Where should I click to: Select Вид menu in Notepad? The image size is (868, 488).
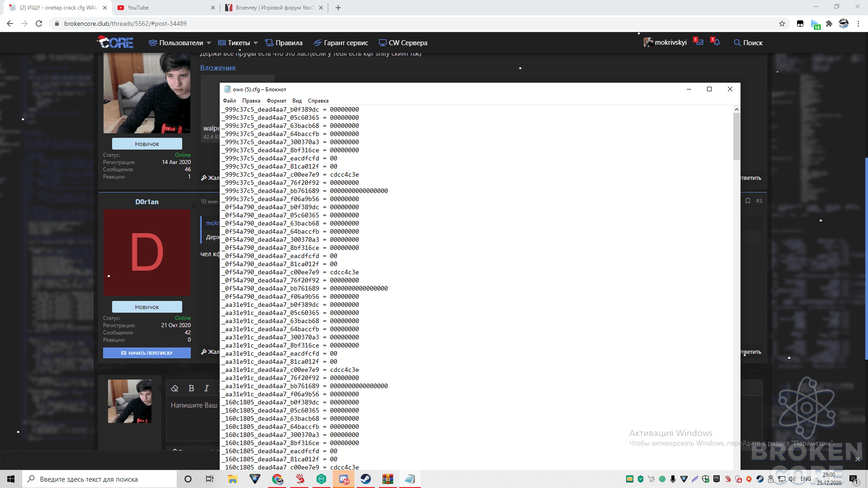pyautogui.click(x=297, y=100)
